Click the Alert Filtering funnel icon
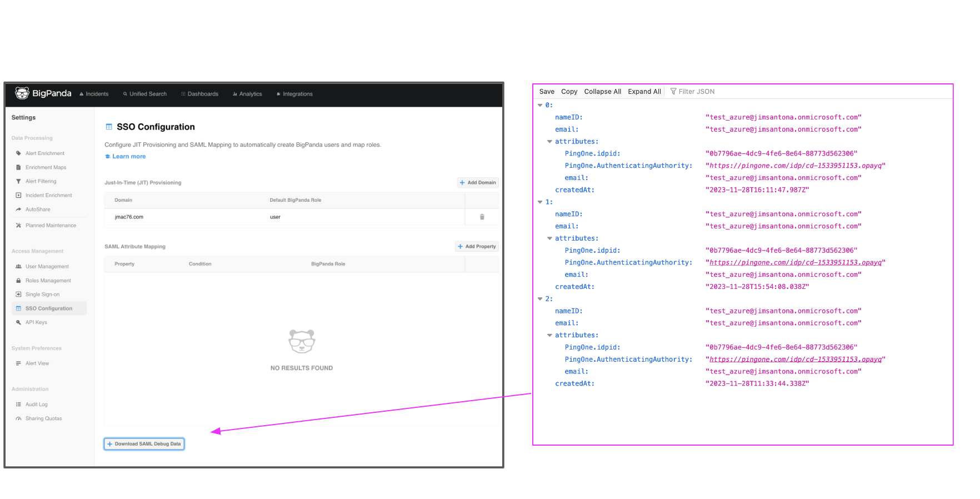 (18, 181)
